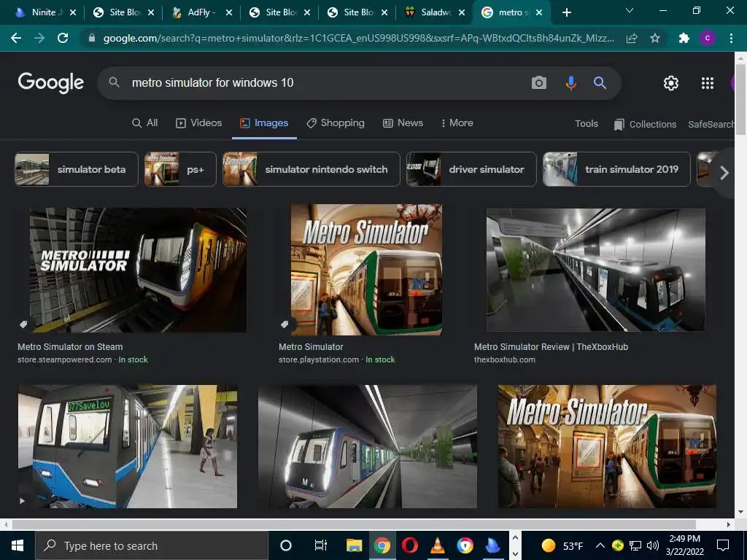Click the Collections bookmark icon
This screenshot has width=747, height=560.
coord(619,124)
